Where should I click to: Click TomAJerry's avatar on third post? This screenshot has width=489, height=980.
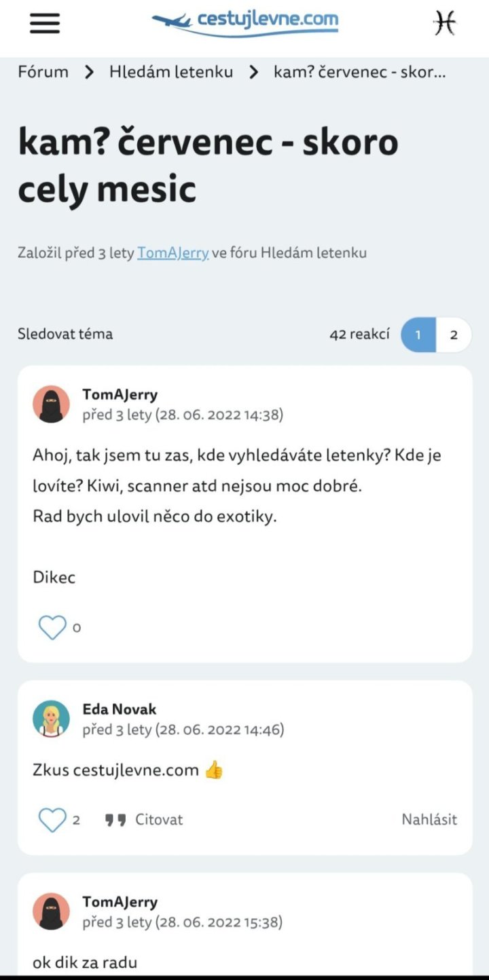click(51, 911)
